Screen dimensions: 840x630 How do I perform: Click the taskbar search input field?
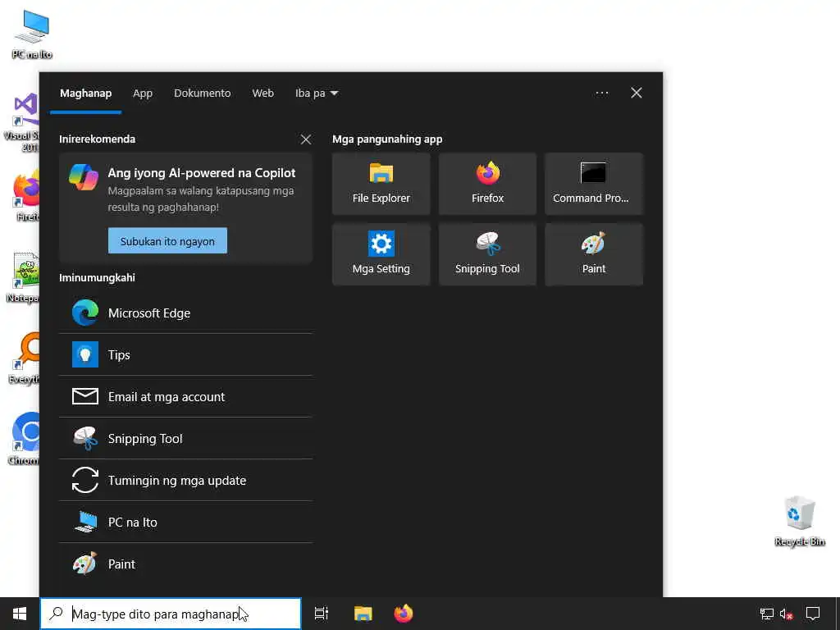tap(171, 614)
